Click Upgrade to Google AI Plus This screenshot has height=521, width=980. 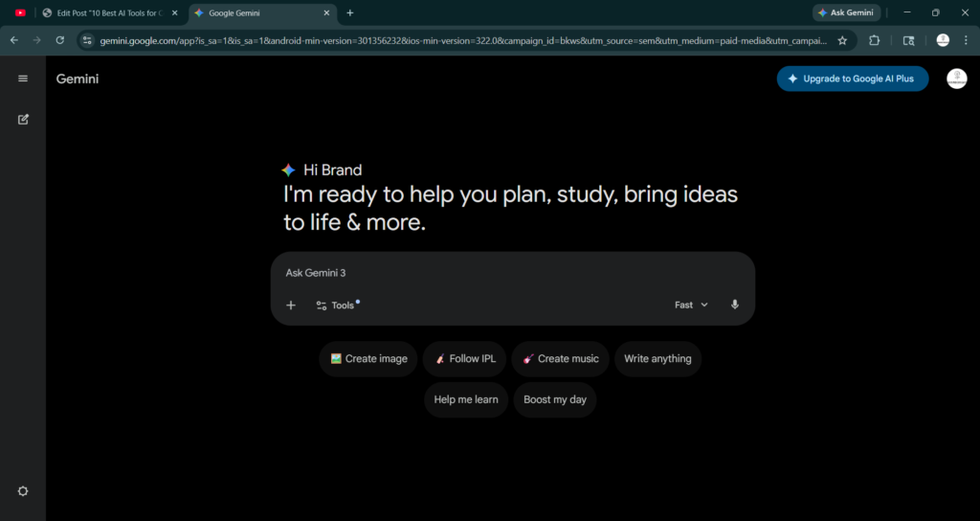click(x=852, y=79)
